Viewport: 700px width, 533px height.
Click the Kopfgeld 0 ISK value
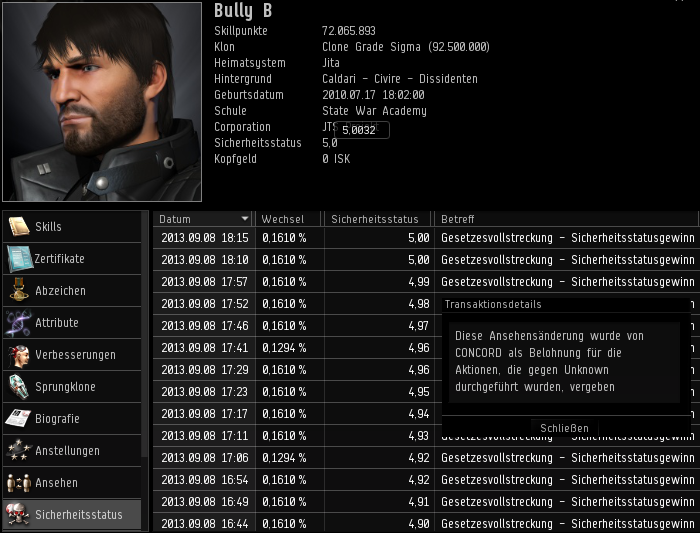[x=336, y=158]
